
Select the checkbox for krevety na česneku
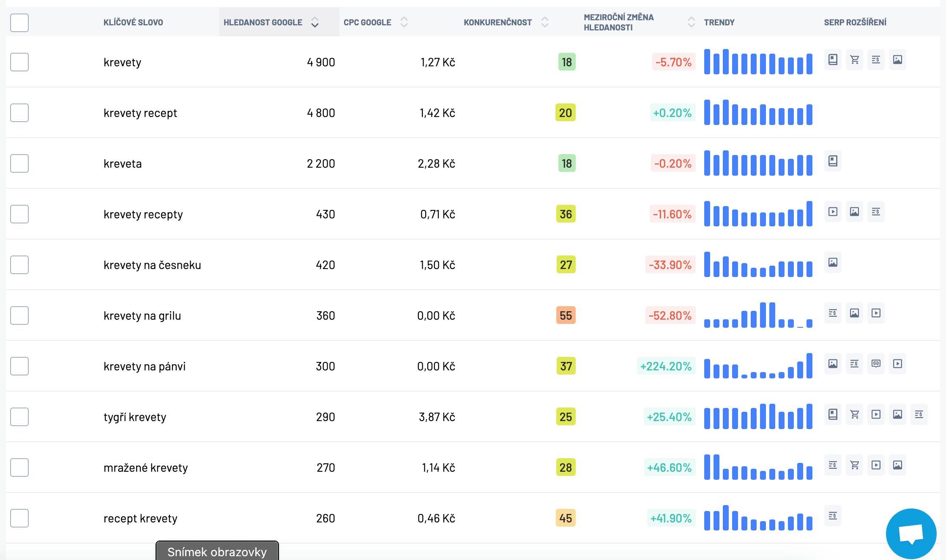19,265
